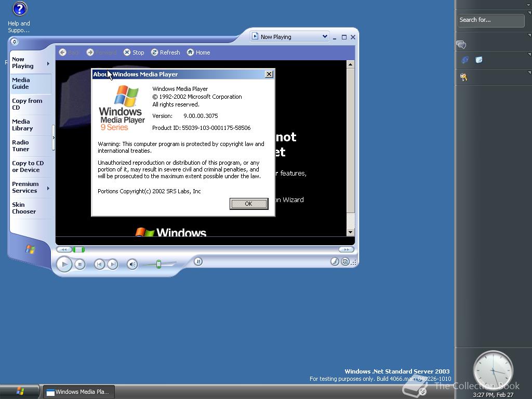Click the Forward arrow toolbar icon
The height and width of the screenshot is (399, 532).
coord(90,52)
